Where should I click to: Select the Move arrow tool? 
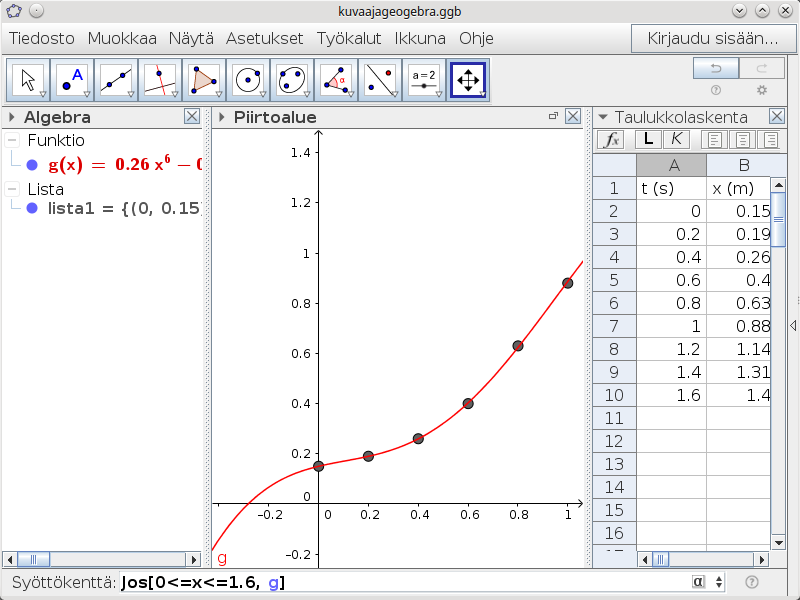[x=28, y=80]
